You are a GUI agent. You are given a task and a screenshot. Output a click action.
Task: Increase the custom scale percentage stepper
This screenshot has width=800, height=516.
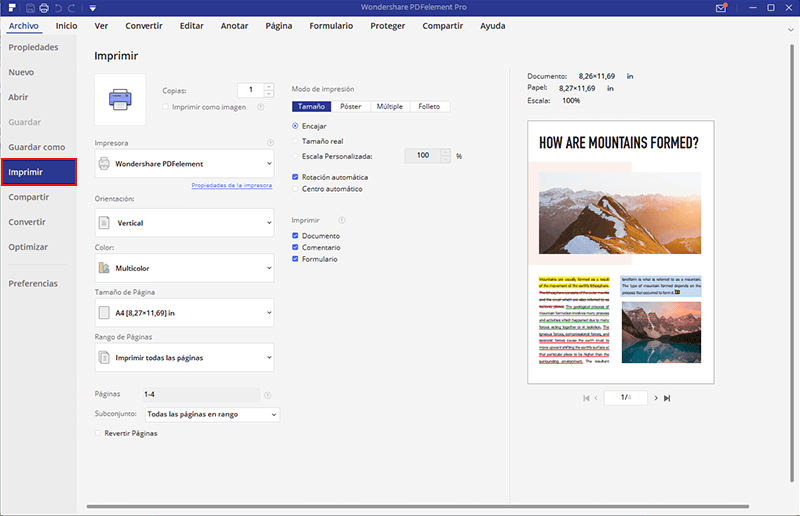(446, 152)
